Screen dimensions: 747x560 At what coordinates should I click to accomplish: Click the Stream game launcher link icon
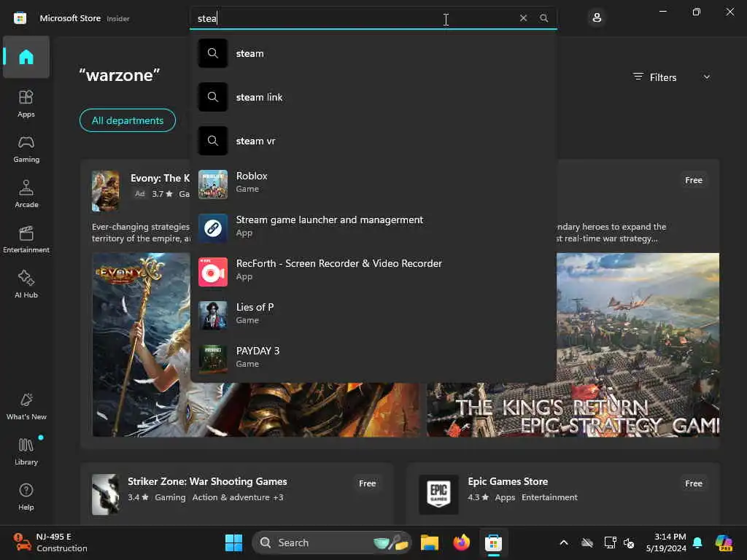pyautogui.click(x=213, y=228)
